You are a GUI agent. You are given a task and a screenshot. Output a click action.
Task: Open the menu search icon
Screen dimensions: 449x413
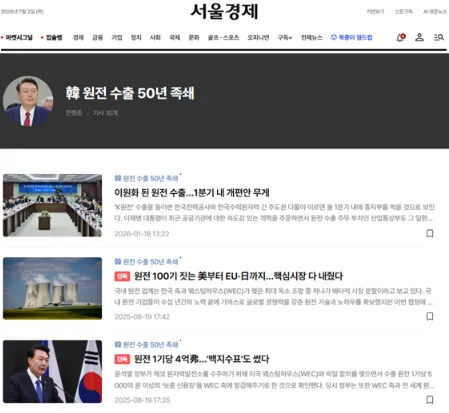pos(439,37)
